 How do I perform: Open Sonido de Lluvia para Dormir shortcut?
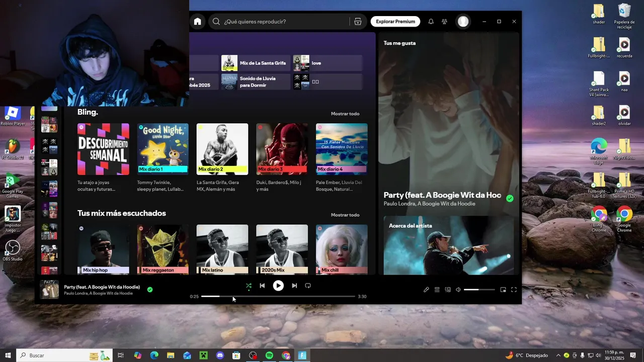(256, 81)
